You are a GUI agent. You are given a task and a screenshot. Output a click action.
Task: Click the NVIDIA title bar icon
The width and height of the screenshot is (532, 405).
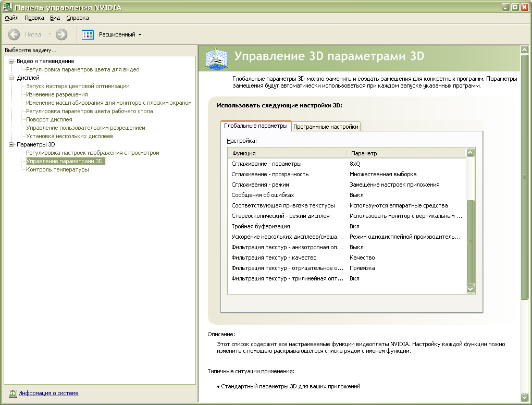point(7,7)
